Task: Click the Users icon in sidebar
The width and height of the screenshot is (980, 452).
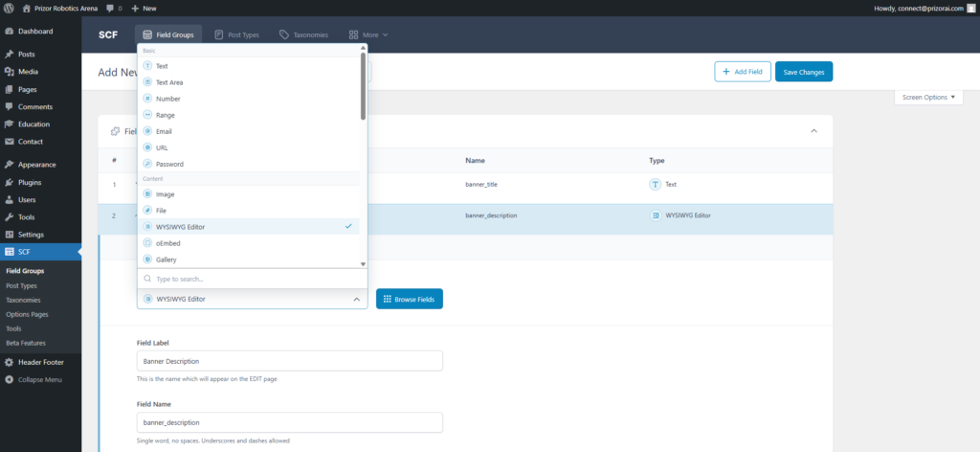Action: click(9, 200)
